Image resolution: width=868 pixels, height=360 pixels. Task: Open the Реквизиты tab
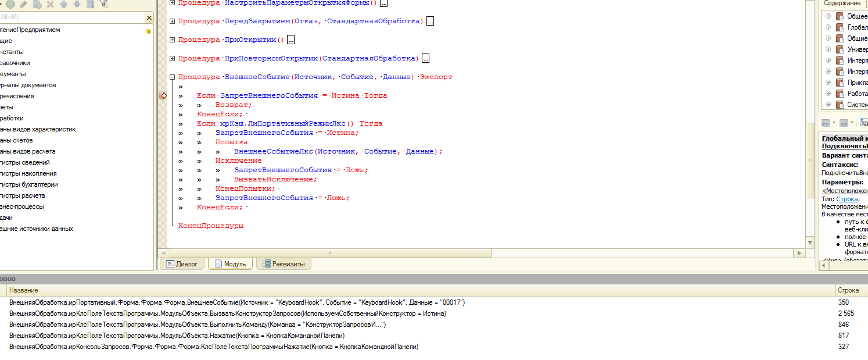[284, 264]
